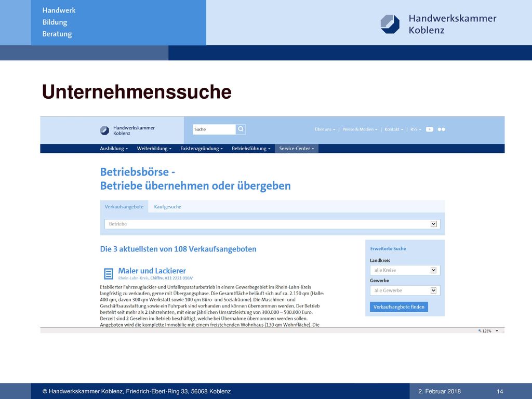This screenshot has width=532, height=399.
Task: Click the Friedrich-Ebert-Ring copyright footer text
Action: click(x=137, y=391)
